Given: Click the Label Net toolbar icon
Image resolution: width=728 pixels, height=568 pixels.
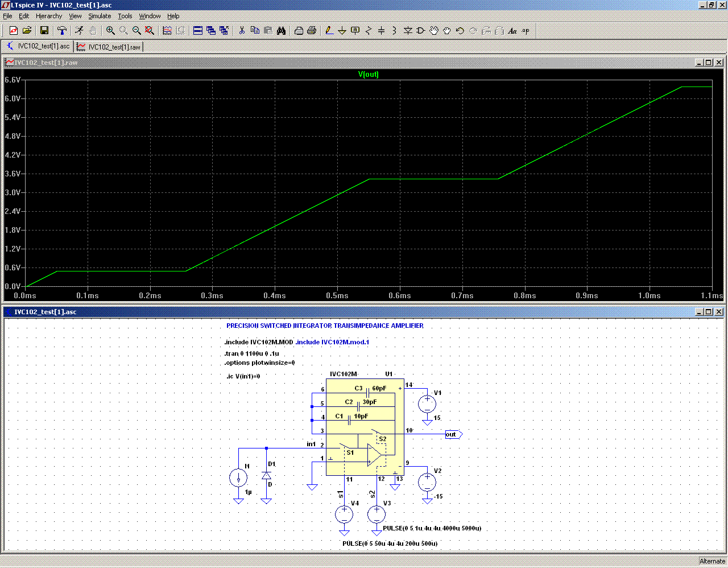Looking at the screenshot, I should point(355,31).
